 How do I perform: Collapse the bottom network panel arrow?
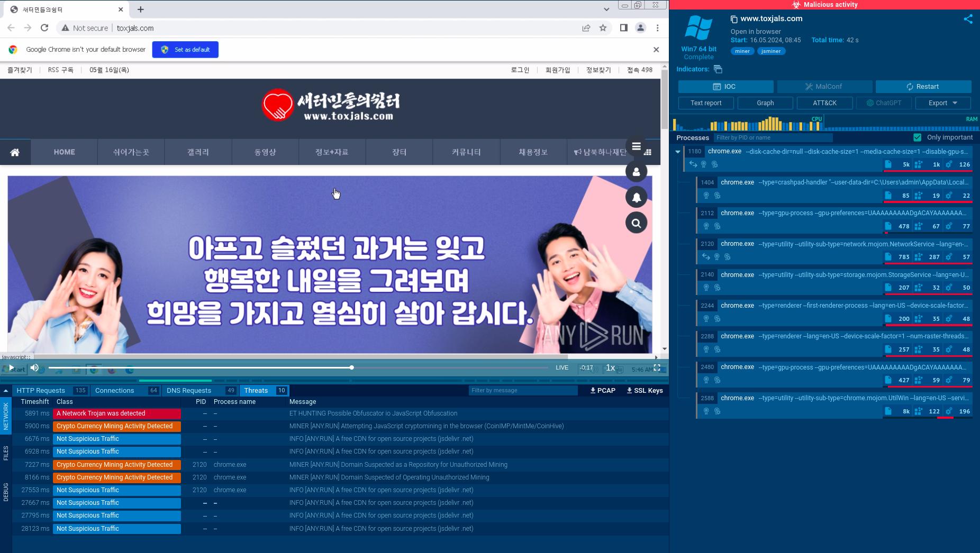point(6,391)
